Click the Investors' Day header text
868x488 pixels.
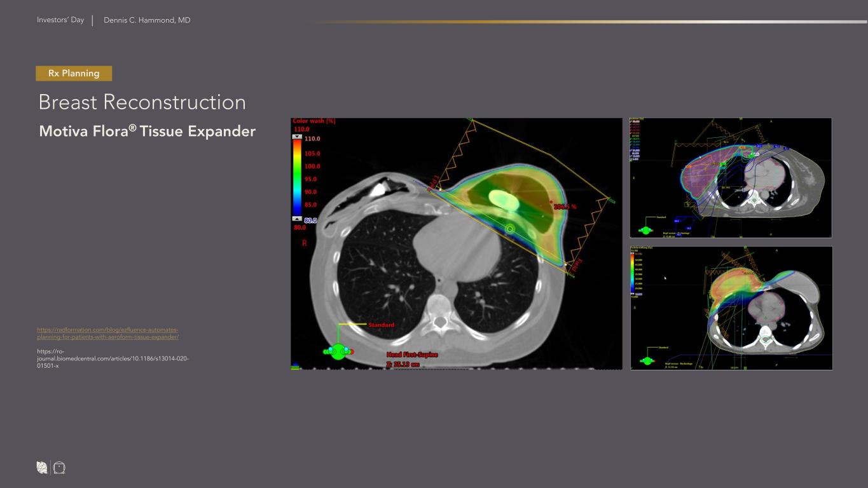click(x=60, y=20)
